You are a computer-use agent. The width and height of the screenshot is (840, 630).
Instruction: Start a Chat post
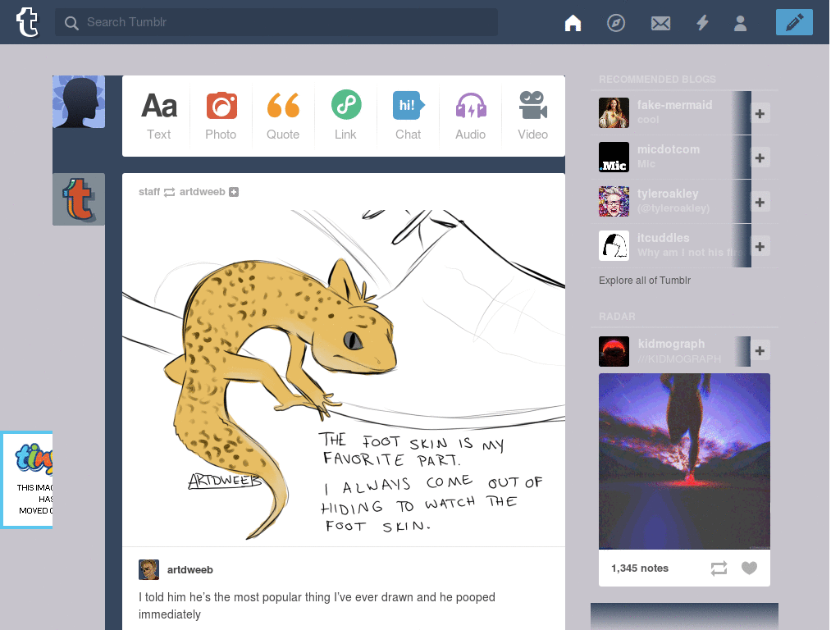[x=408, y=115]
